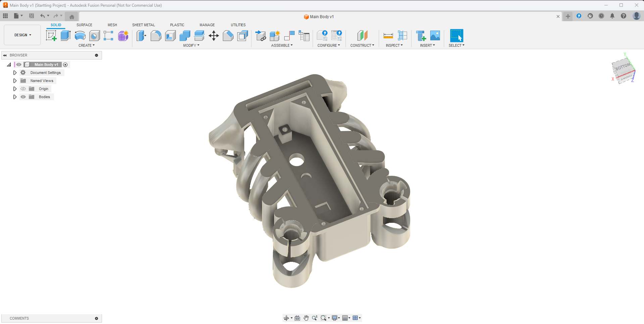Open the Sheet Metal tab

coord(143,25)
